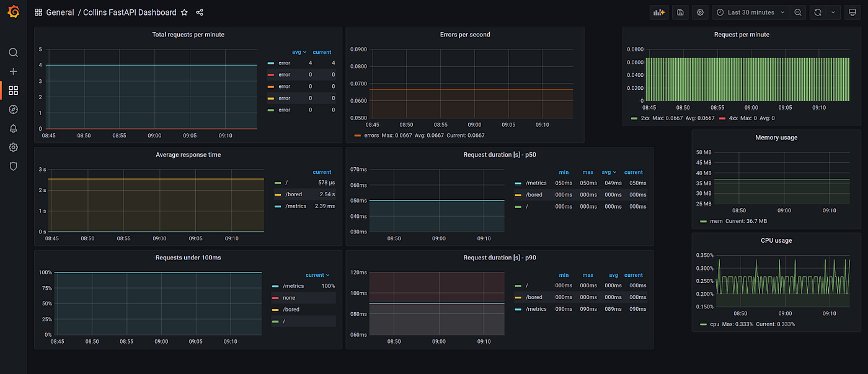The width and height of the screenshot is (868, 374).
Task: Star the Collins FastAPI Dashboard
Action: (184, 12)
